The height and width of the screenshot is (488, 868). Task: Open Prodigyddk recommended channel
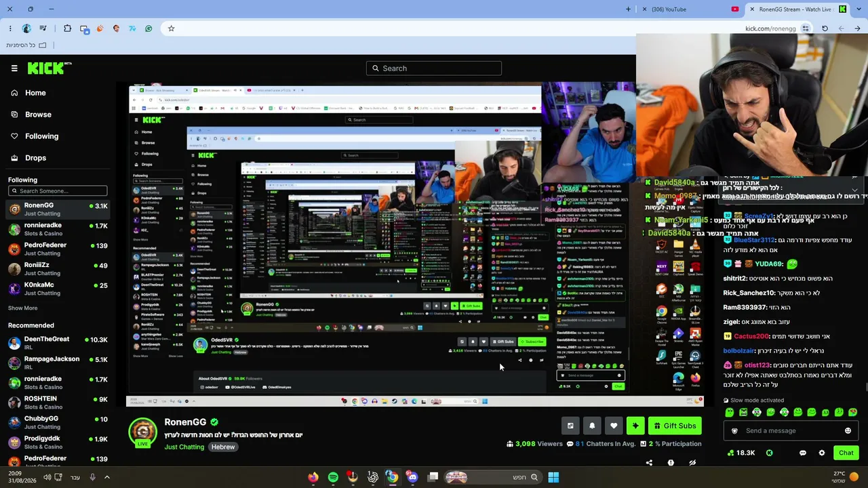pyautogui.click(x=58, y=443)
